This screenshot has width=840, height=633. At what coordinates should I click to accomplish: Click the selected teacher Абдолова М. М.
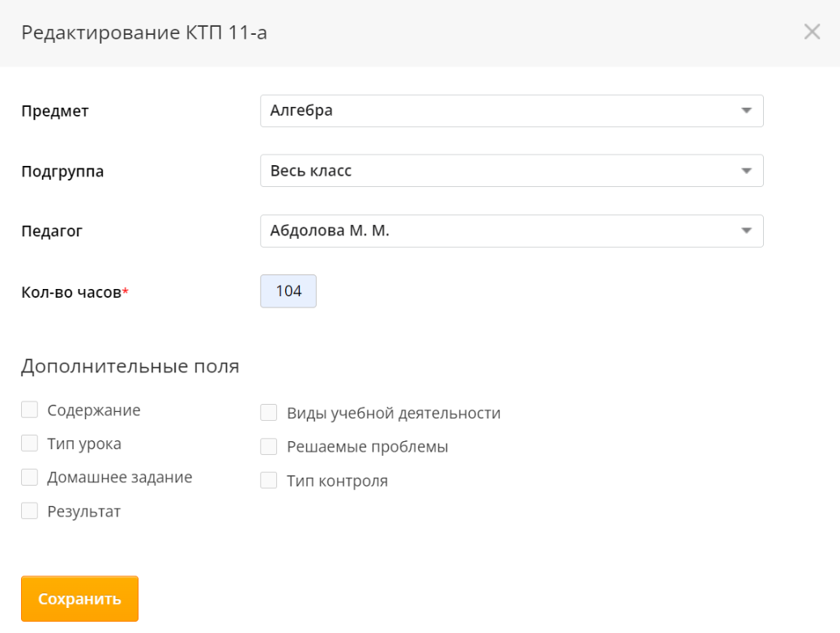click(x=330, y=232)
